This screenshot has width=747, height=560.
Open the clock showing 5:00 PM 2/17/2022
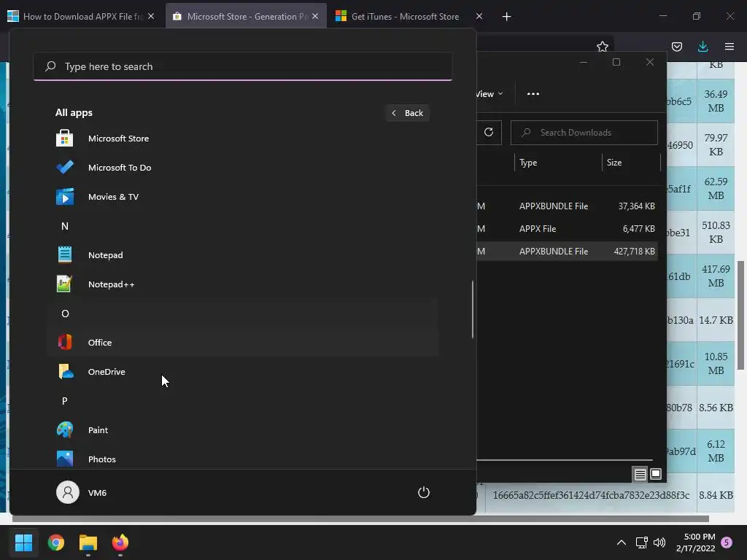pos(696,542)
